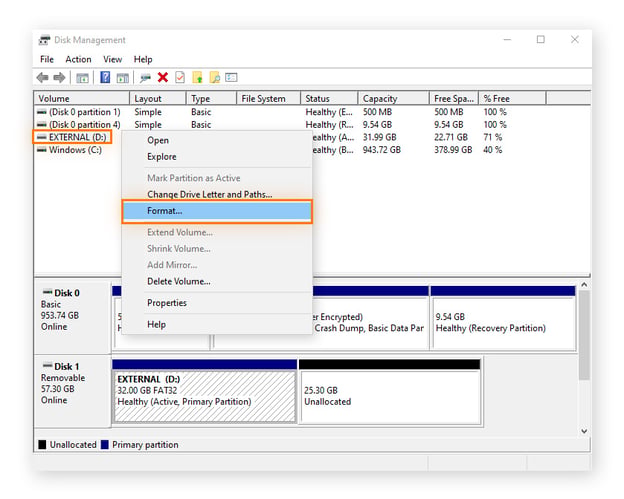
Task: Open the Help menu in menu bar
Action: point(143,59)
